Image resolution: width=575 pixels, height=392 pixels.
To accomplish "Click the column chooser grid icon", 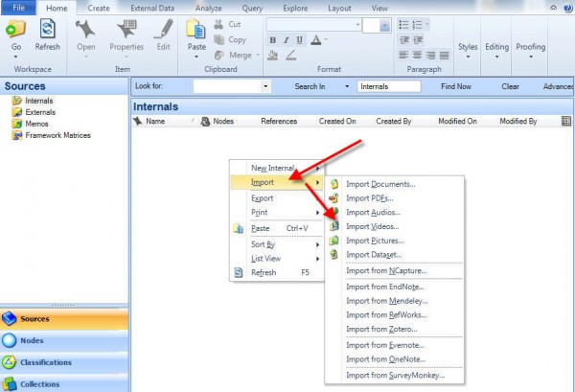I will [566, 121].
